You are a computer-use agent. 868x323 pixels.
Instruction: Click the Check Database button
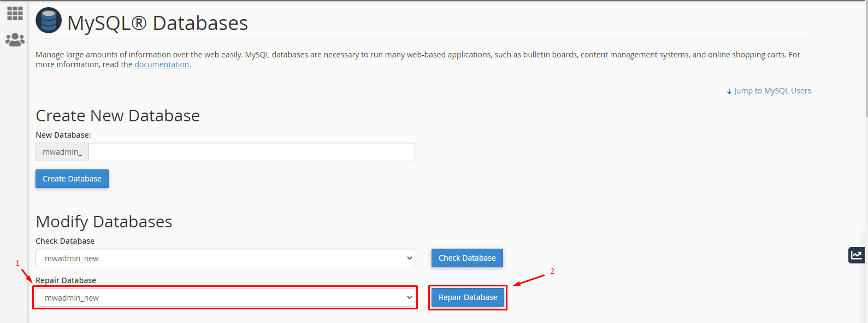pyautogui.click(x=467, y=258)
